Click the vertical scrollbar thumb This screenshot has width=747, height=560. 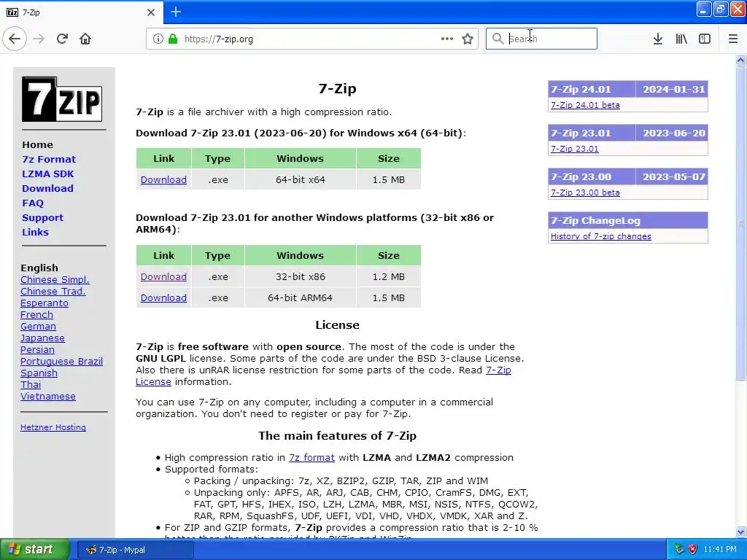pyautogui.click(x=740, y=223)
